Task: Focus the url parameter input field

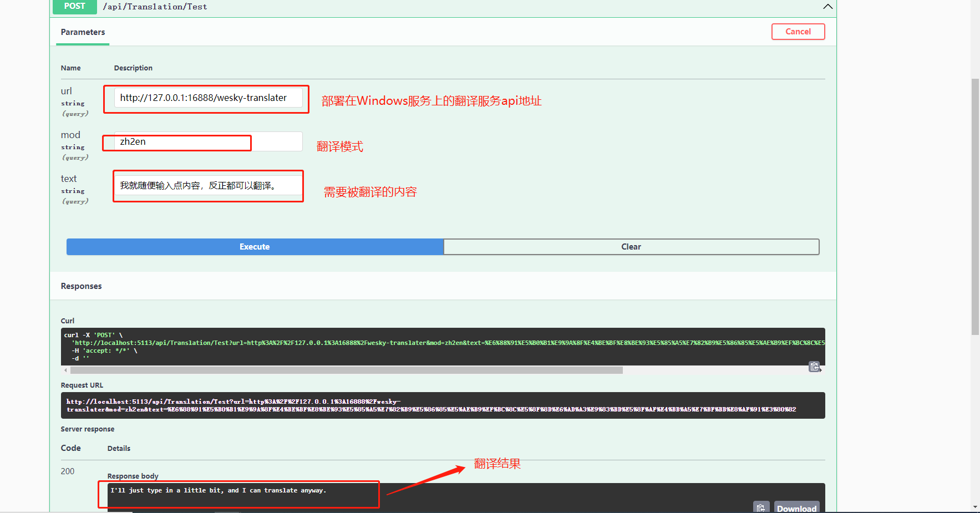Action: pos(209,98)
